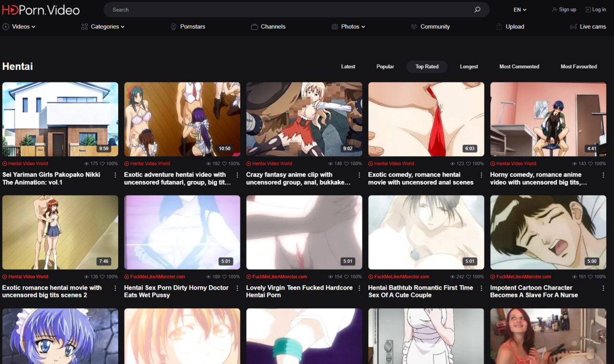Expand the Categories dropdown menu

[107, 27]
